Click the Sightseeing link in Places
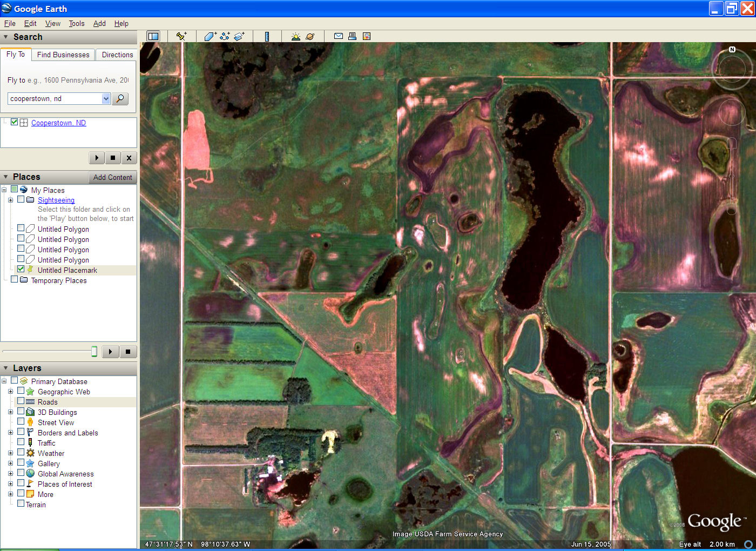The image size is (756, 551). [56, 200]
